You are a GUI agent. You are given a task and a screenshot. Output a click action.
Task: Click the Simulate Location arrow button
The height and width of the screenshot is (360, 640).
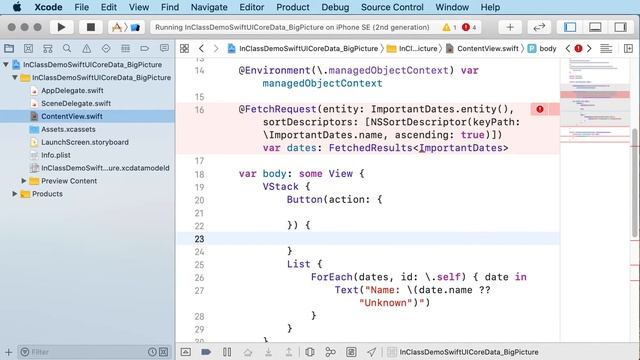[371, 352]
